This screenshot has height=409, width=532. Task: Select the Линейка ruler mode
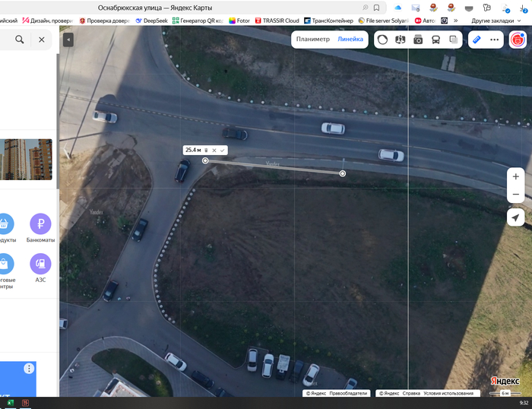(x=350, y=39)
